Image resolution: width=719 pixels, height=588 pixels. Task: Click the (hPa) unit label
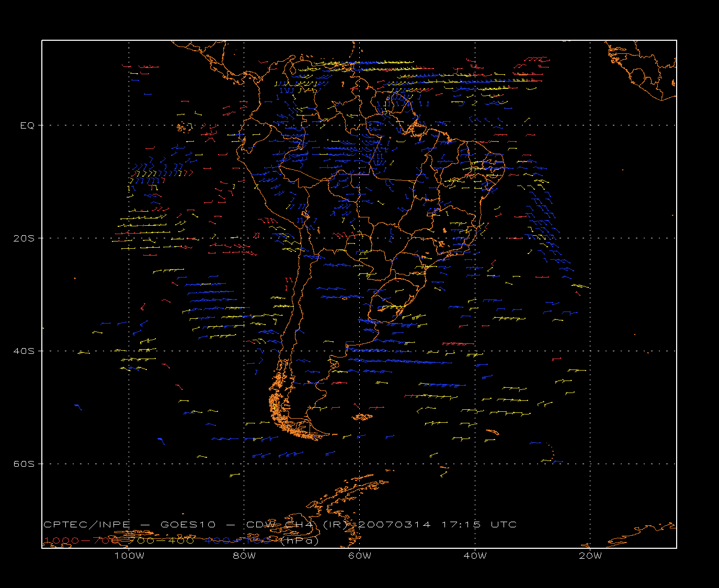point(299,540)
